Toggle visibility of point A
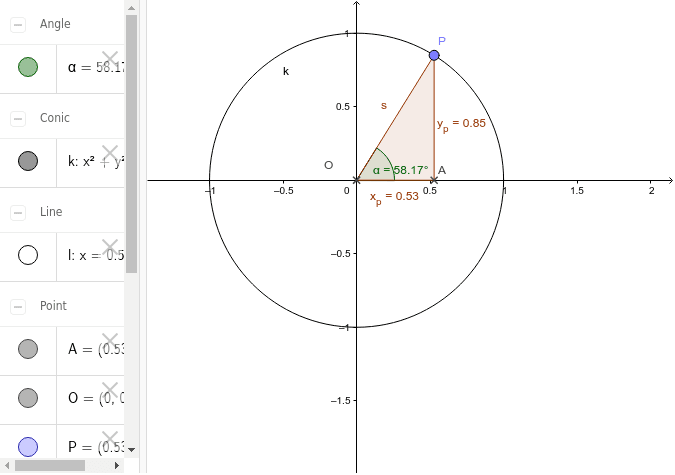 pyautogui.click(x=28, y=349)
